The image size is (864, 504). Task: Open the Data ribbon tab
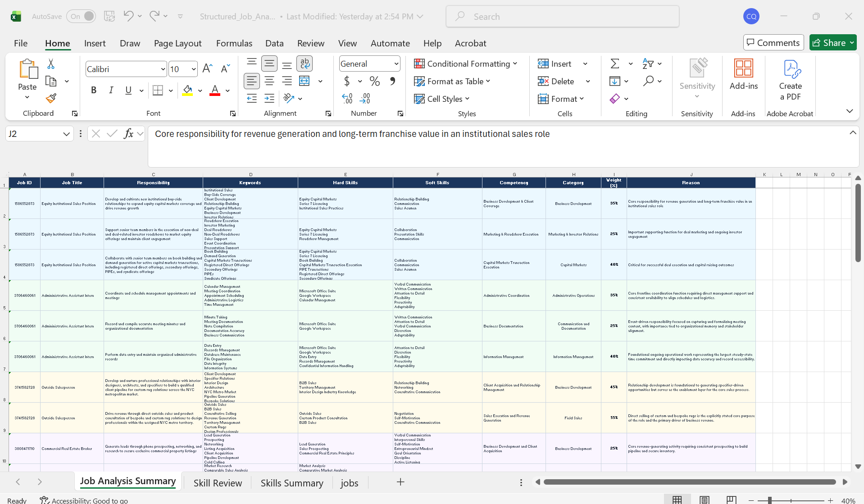click(x=274, y=43)
